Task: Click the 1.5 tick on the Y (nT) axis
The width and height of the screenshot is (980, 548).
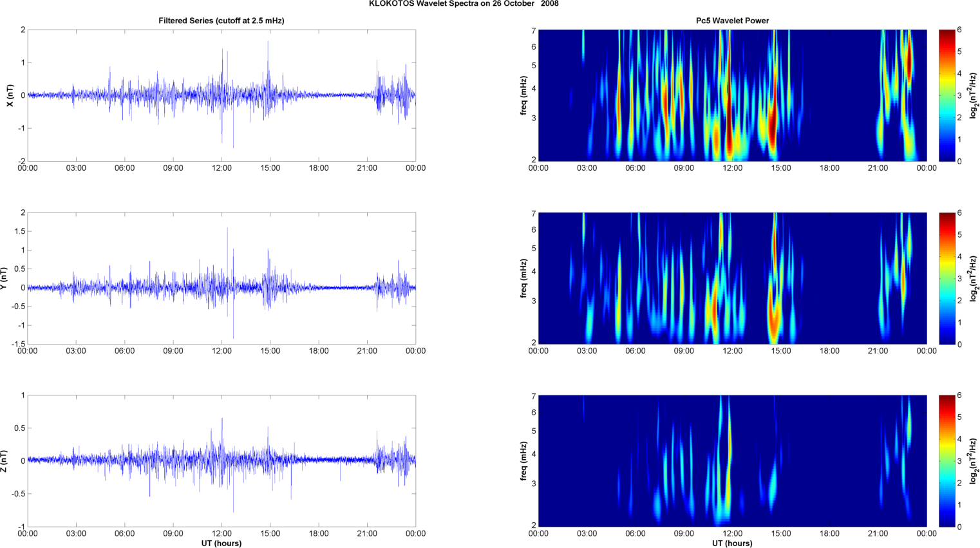Action: point(20,231)
